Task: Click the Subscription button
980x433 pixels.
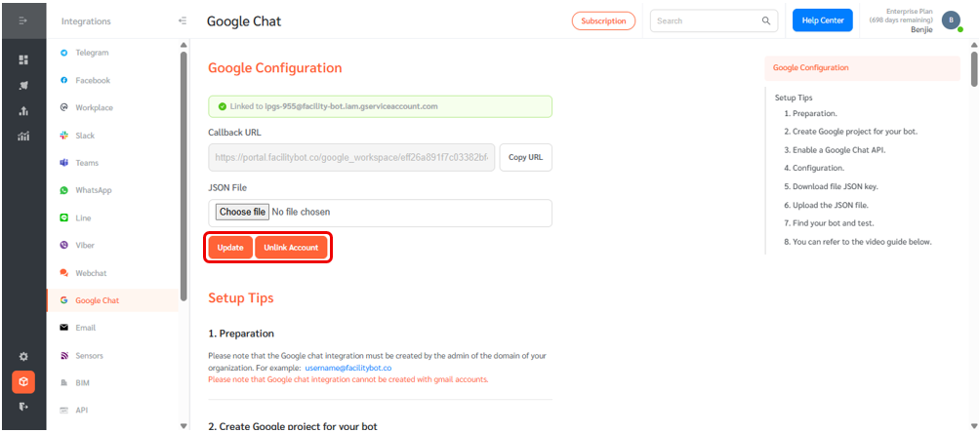Action: point(604,20)
